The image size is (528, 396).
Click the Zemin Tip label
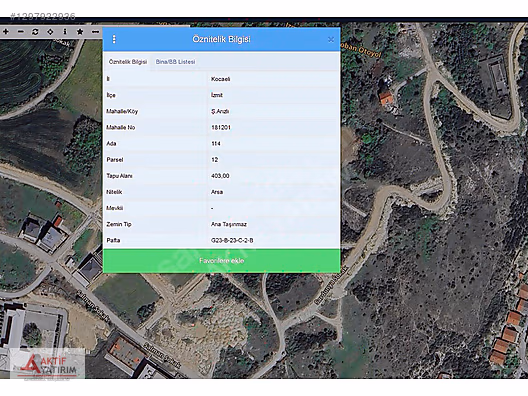(119, 224)
